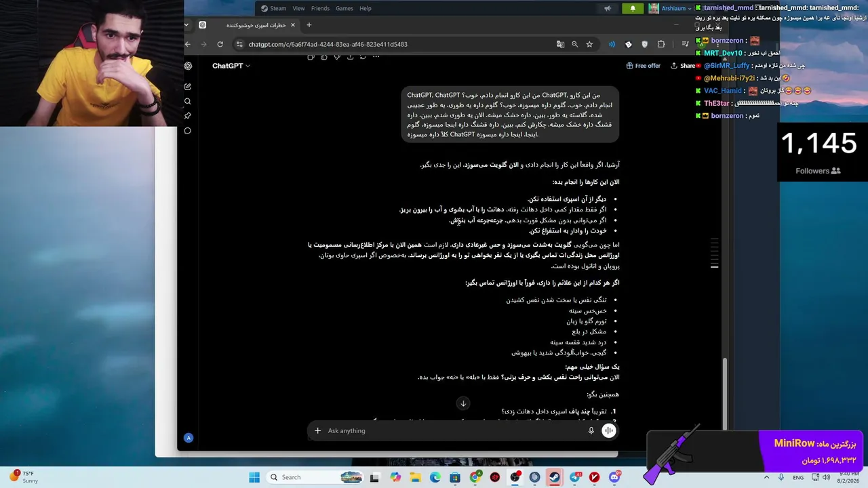Open search chats from the sidebar magnifier
Screen dimensions: 868x488
tap(188, 102)
